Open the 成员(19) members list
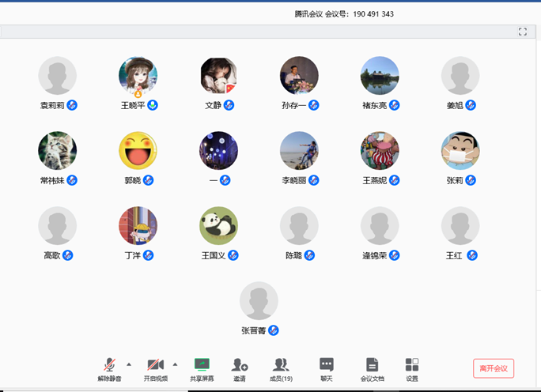 click(281, 365)
